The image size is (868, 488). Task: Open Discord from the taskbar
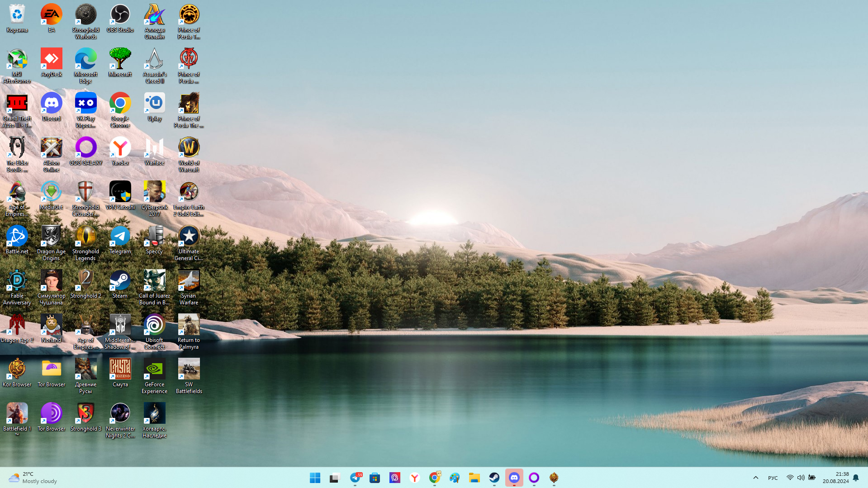click(514, 478)
